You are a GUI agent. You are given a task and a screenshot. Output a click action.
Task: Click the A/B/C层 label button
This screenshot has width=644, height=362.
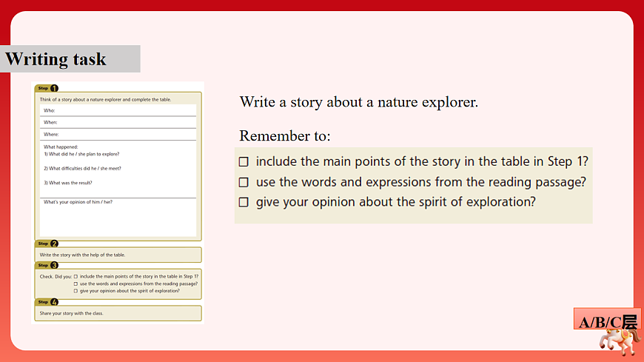point(607,322)
